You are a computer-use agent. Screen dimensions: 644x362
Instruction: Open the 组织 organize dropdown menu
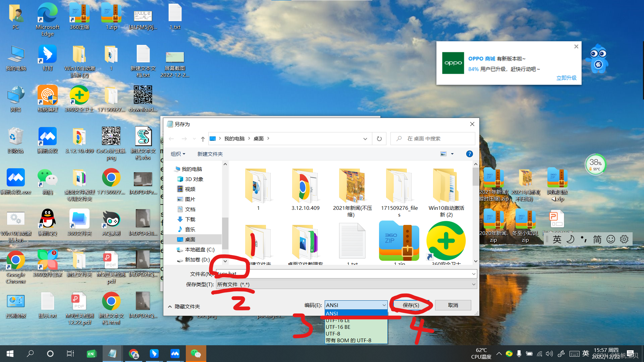point(178,154)
